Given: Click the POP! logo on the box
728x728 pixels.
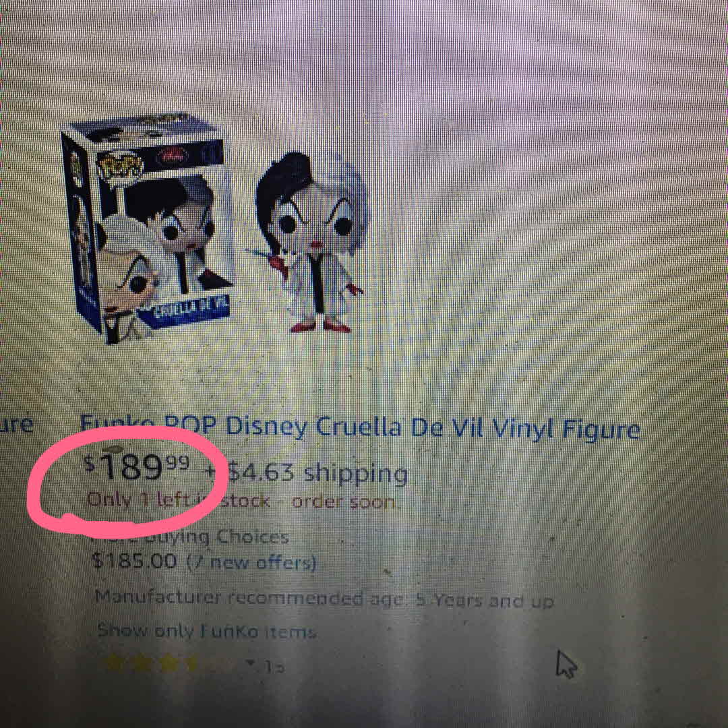Looking at the screenshot, I should pyautogui.click(x=119, y=168).
